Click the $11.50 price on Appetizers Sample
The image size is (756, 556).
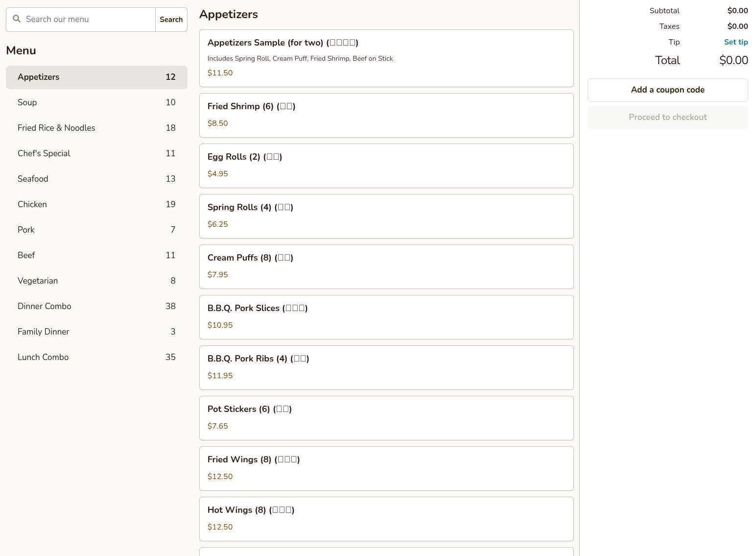(220, 73)
